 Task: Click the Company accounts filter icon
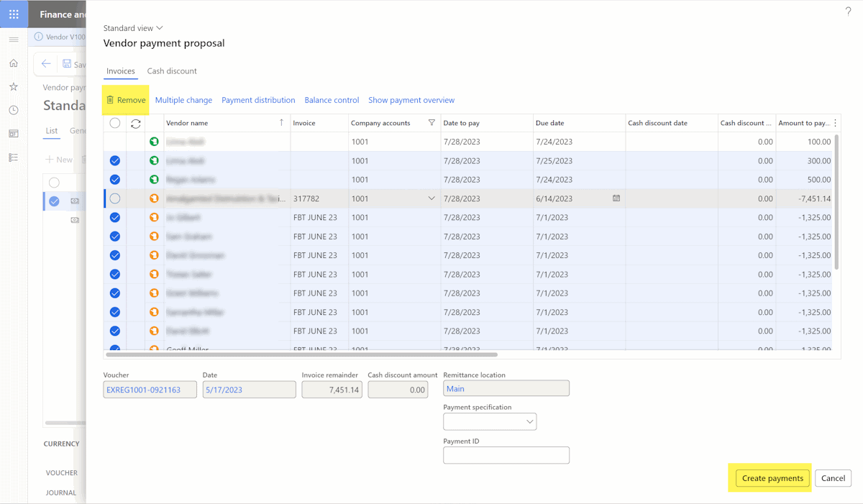431,123
